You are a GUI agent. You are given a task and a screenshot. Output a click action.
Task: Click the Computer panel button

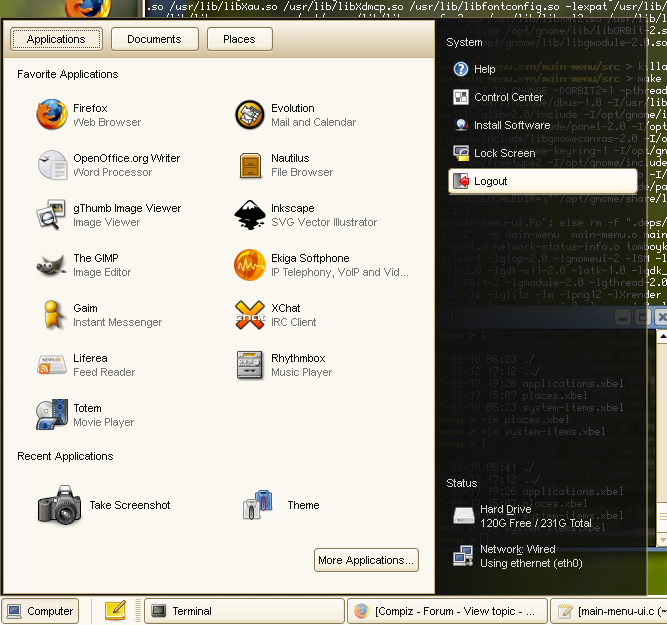click(x=40, y=611)
